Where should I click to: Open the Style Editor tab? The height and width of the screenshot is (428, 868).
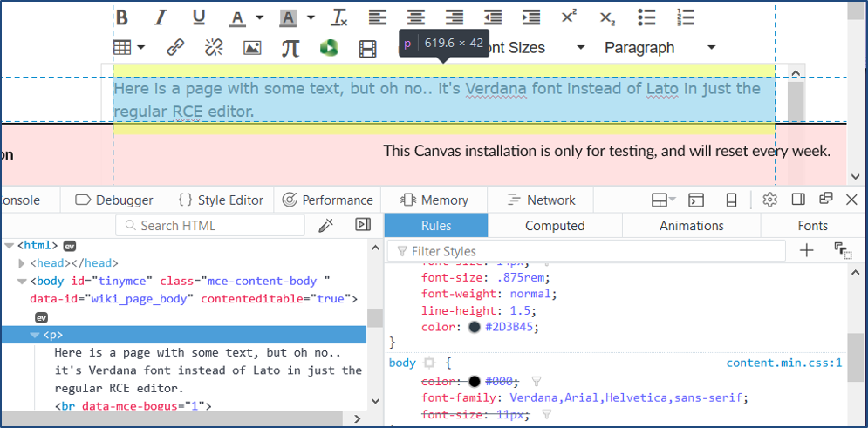click(221, 200)
